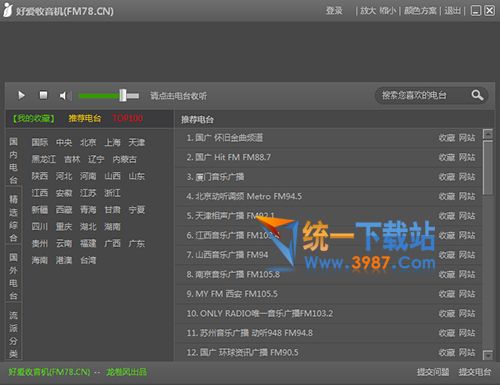Image resolution: width=500 pixels, height=385 pixels.
Task: Click 网站 for 环球资讯广播 FM90.5
Action: (467, 352)
